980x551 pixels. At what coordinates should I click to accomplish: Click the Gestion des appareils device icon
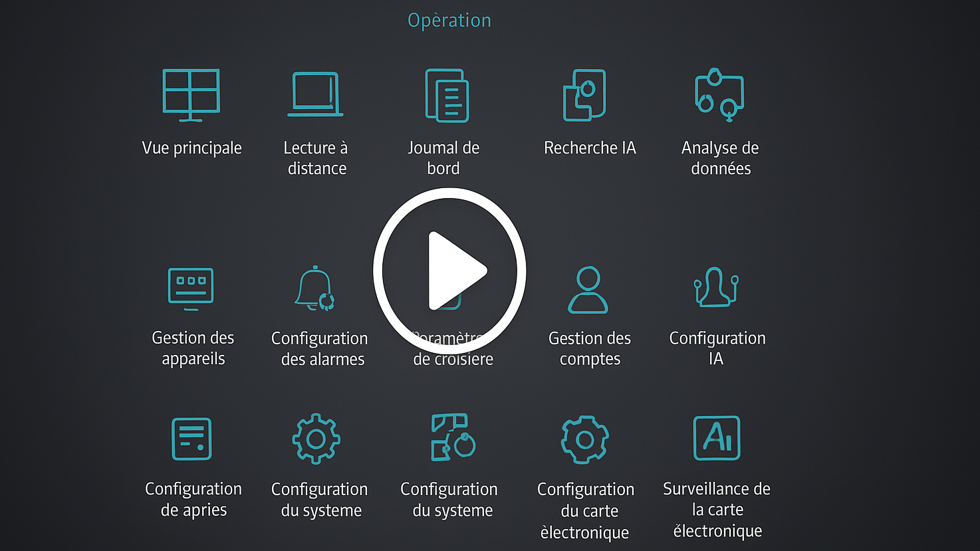[x=191, y=288]
